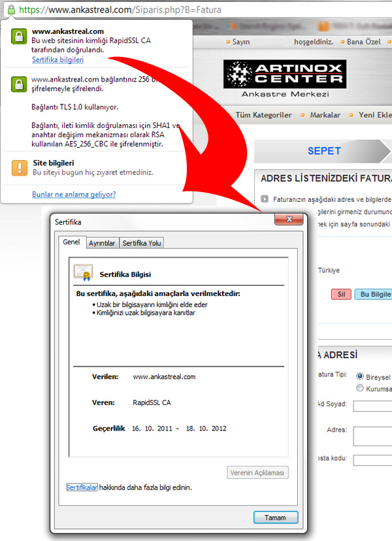The width and height of the screenshot is (392, 541).
Task: Open the Bana Özel link
Action: point(364,42)
